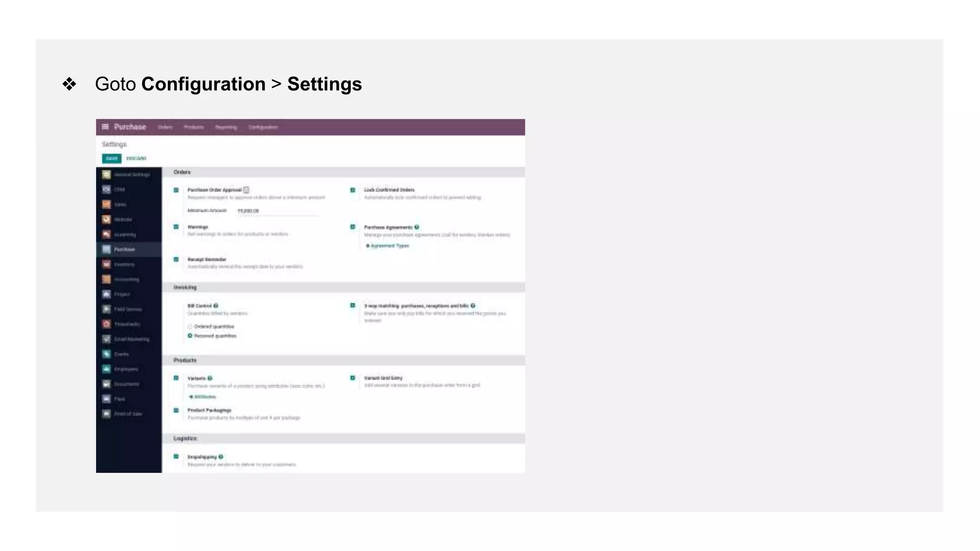This screenshot has width=980, height=551.
Task: Click the Orders section header
Action: [x=182, y=172]
